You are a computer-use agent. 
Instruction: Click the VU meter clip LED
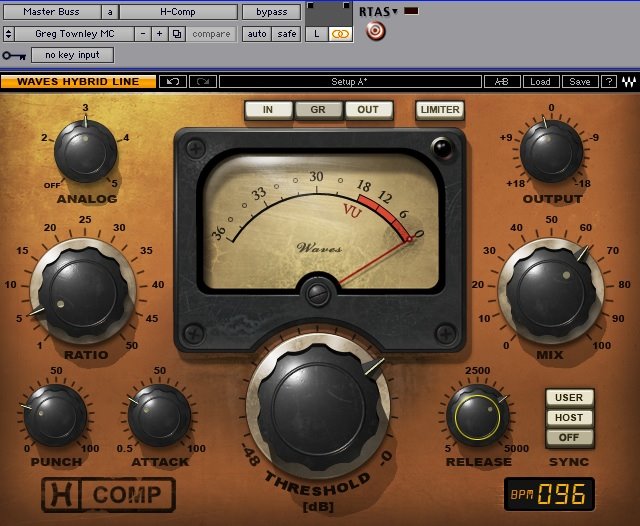(x=442, y=148)
